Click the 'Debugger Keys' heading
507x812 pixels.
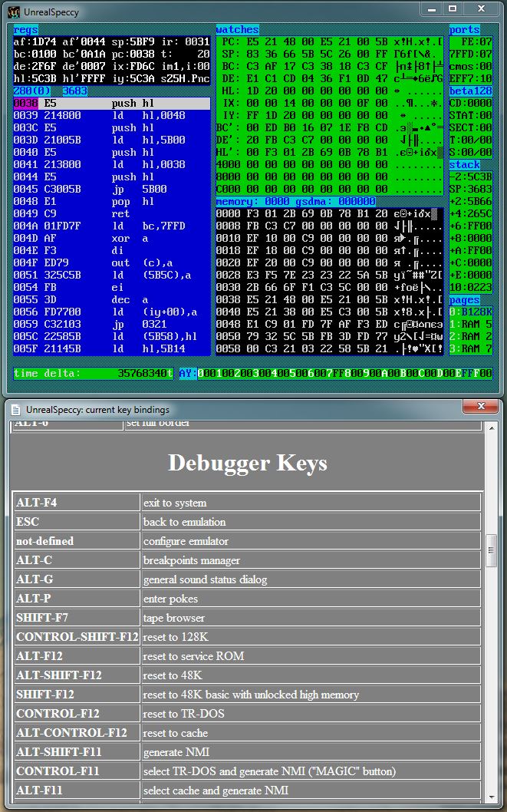pyautogui.click(x=247, y=463)
